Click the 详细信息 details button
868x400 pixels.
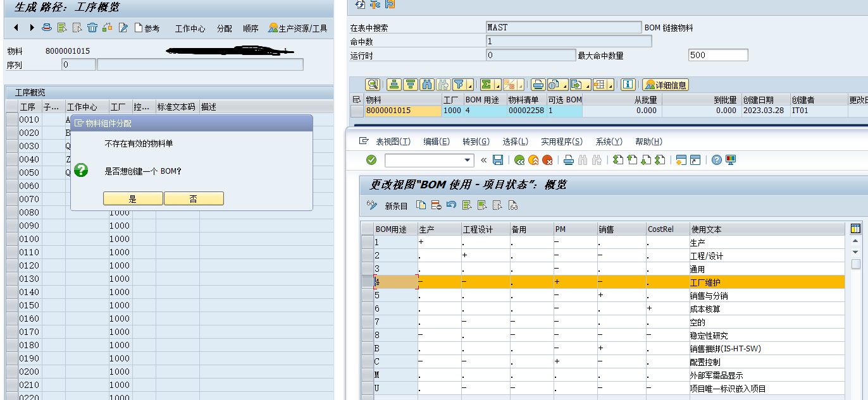point(666,85)
